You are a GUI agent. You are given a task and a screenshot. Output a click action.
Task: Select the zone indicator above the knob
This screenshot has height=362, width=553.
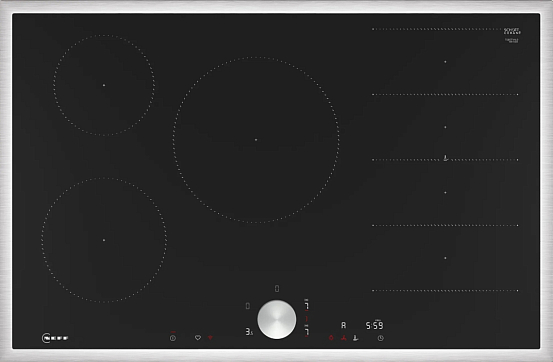click(x=277, y=289)
